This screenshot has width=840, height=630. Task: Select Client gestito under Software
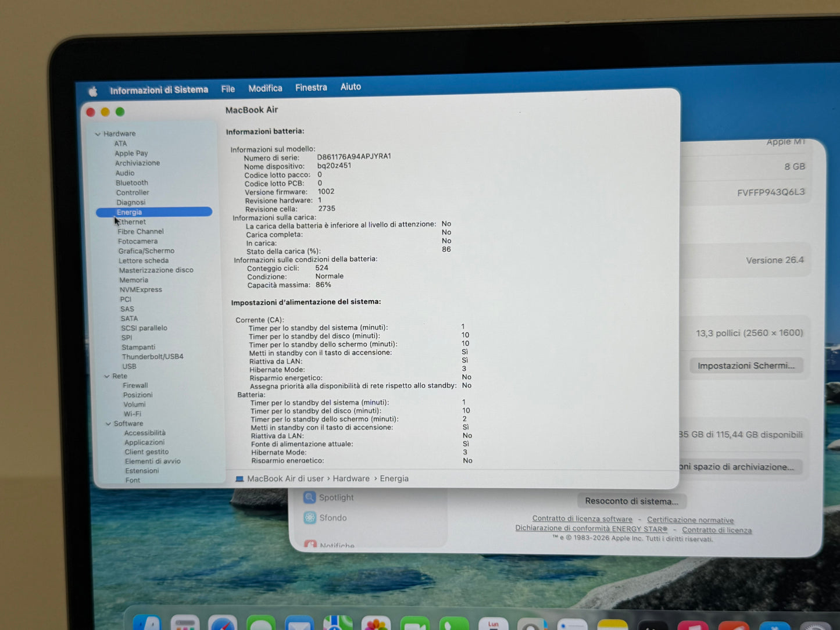[146, 452]
